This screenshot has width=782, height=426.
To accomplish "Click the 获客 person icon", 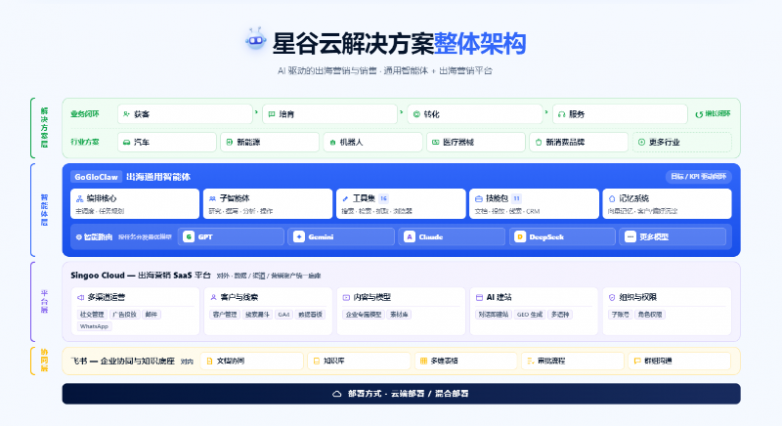I will point(127,114).
